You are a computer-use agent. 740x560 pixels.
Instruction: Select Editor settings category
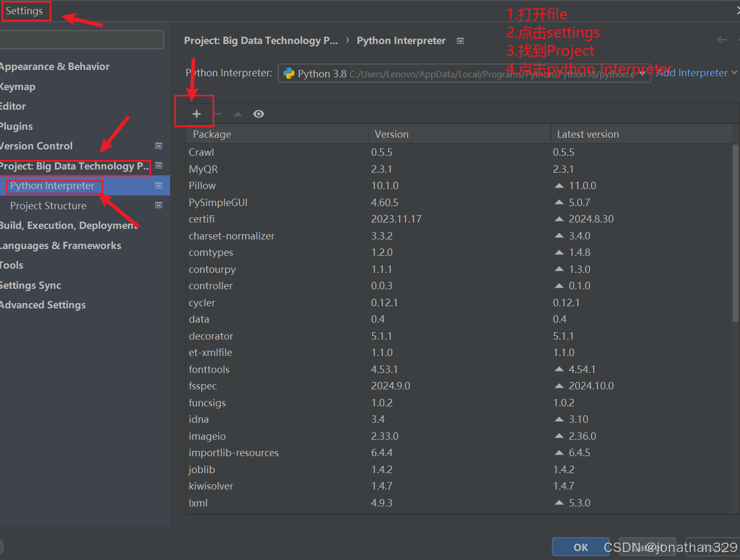coord(13,106)
